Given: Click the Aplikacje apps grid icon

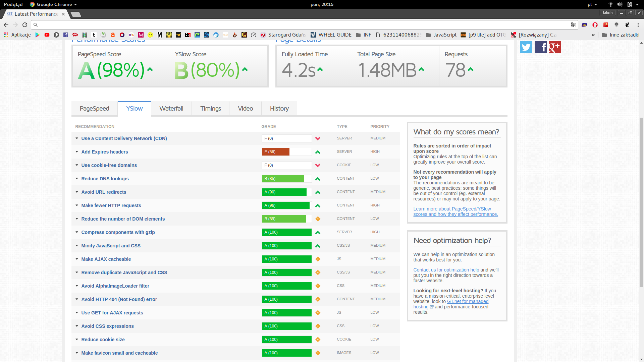Looking at the screenshot, I should [6, 35].
